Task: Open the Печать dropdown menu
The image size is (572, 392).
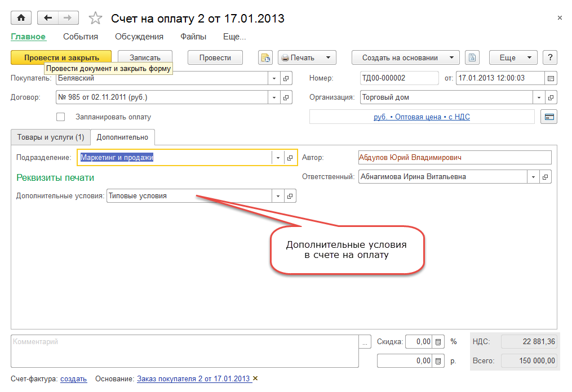Action: [x=307, y=57]
